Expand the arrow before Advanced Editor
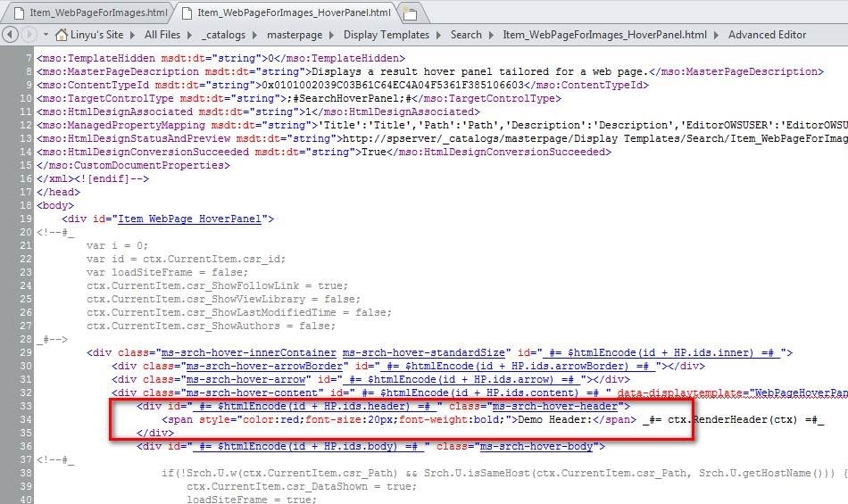 [x=716, y=35]
